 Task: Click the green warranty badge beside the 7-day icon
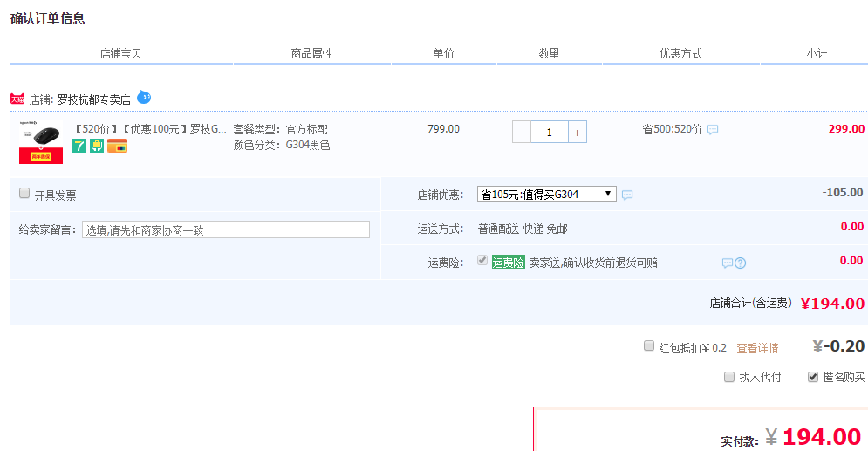tap(97, 146)
